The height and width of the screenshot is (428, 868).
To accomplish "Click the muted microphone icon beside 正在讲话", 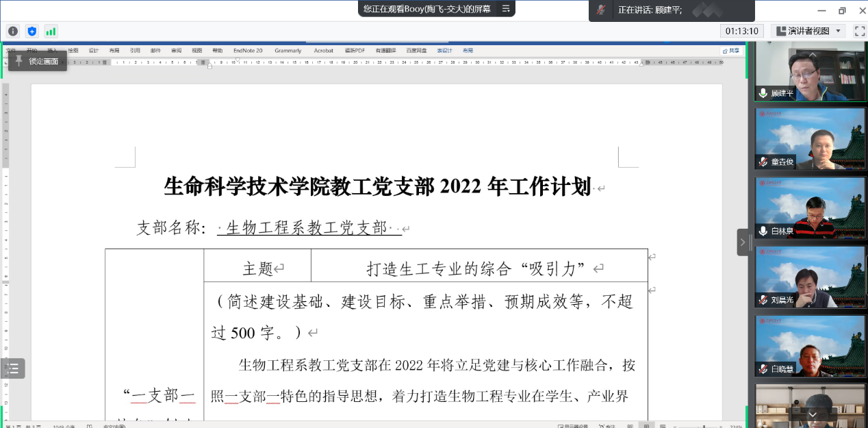I will pyautogui.click(x=601, y=10).
